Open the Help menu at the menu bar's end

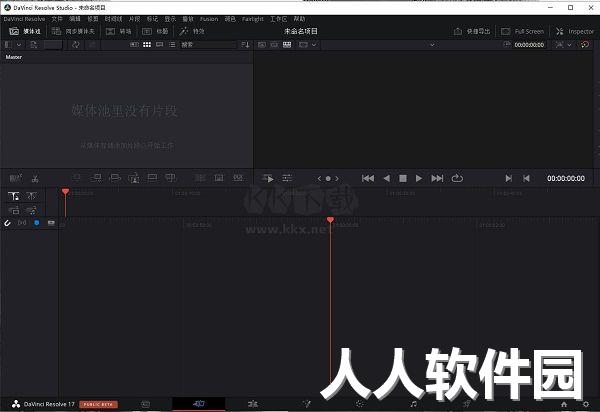pos(299,19)
